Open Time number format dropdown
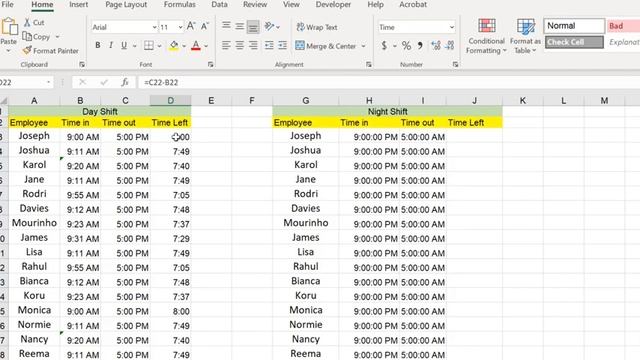 (452, 27)
